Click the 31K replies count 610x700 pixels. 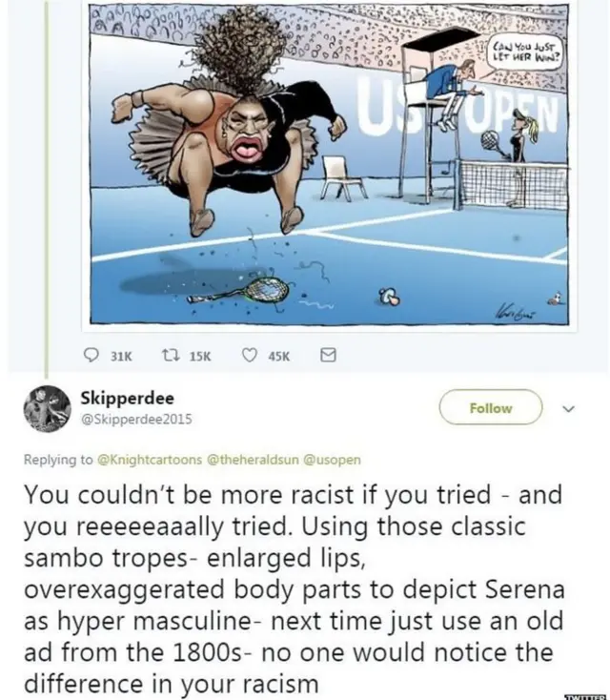pyautogui.click(x=121, y=357)
